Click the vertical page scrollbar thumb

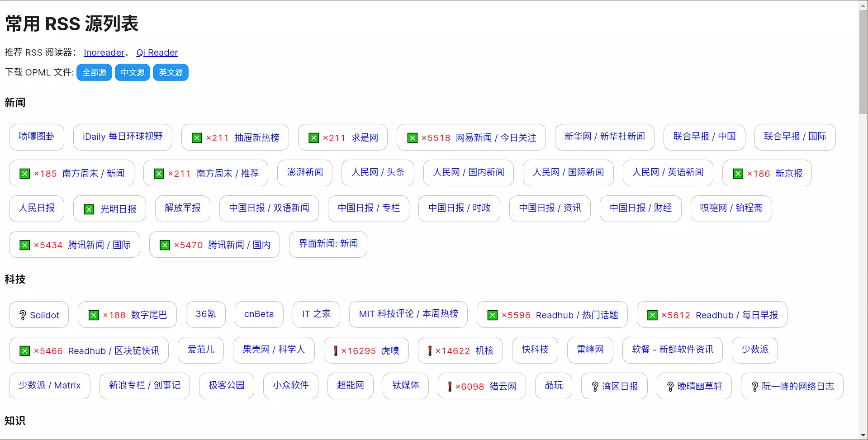863,63
